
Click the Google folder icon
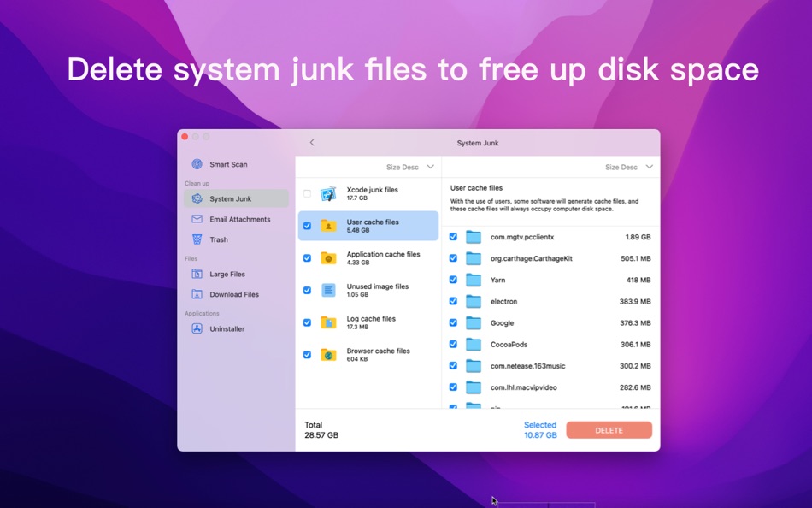click(x=474, y=323)
